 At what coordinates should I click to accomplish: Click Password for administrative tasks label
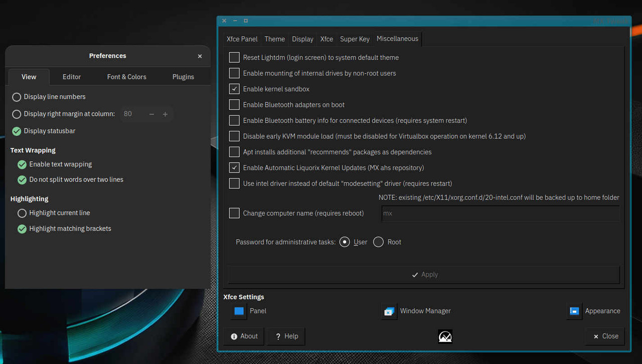coord(286,242)
